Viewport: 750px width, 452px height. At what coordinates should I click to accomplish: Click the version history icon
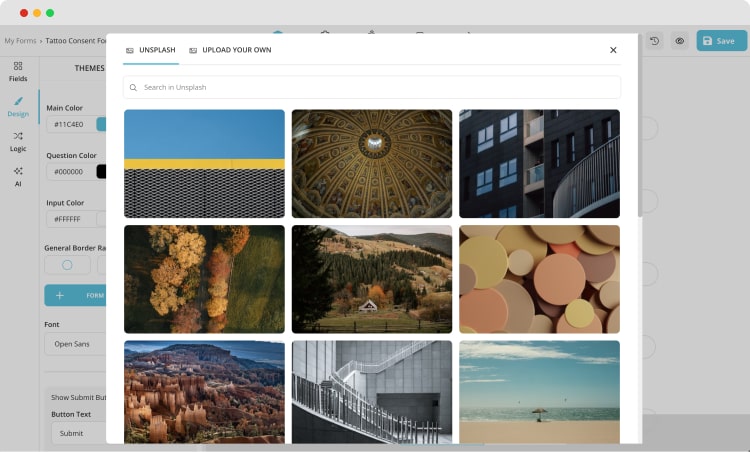[x=654, y=41]
